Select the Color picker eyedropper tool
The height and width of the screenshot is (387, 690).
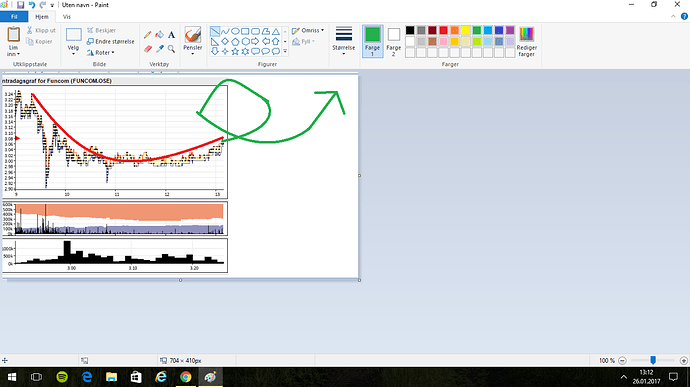159,48
